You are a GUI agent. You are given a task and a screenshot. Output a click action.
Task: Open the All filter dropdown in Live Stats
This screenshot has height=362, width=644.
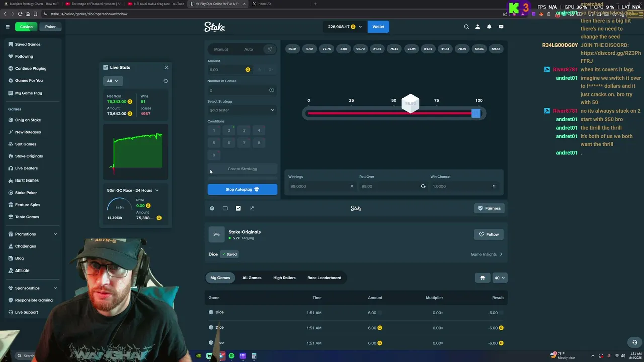point(113,81)
